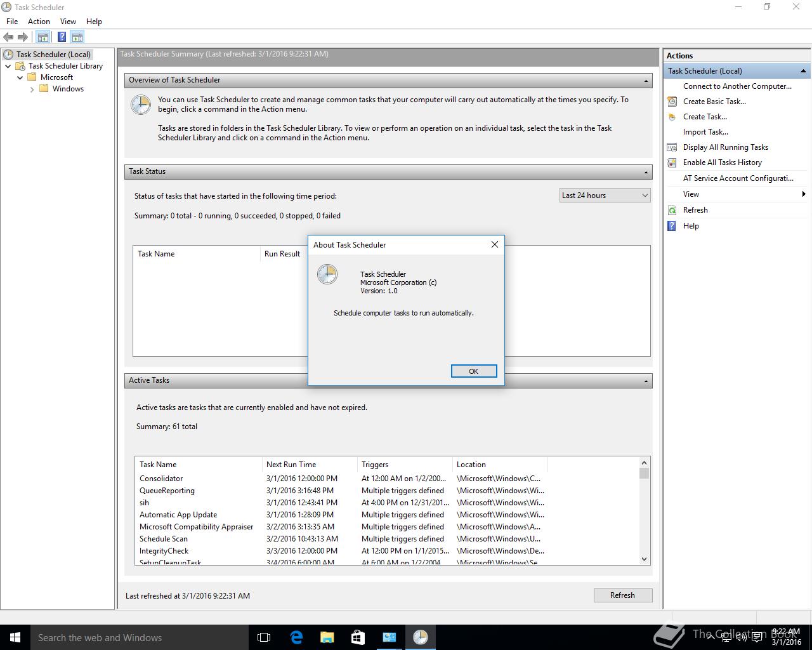Image resolution: width=812 pixels, height=650 pixels.
Task: Open the Last 24 hours dropdown
Action: (605, 196)
